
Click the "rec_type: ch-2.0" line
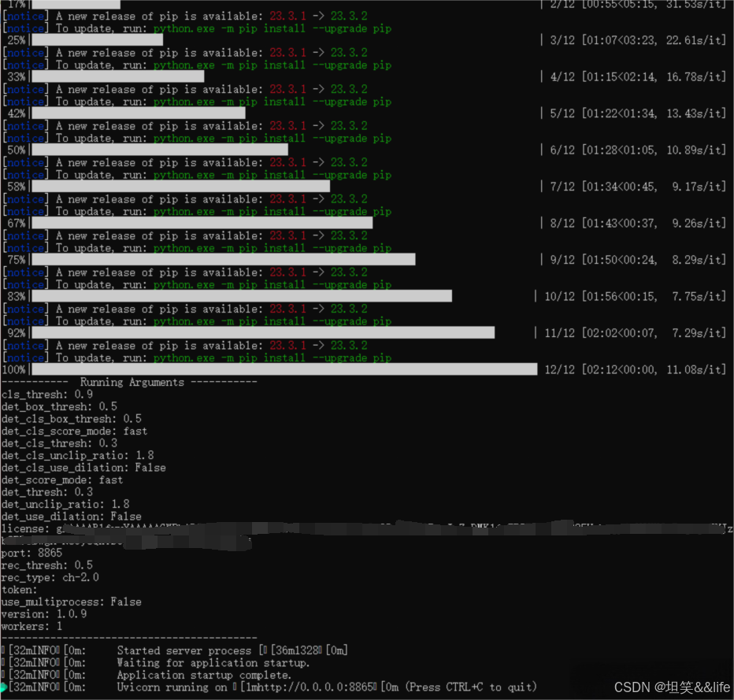tap(50, 577)
